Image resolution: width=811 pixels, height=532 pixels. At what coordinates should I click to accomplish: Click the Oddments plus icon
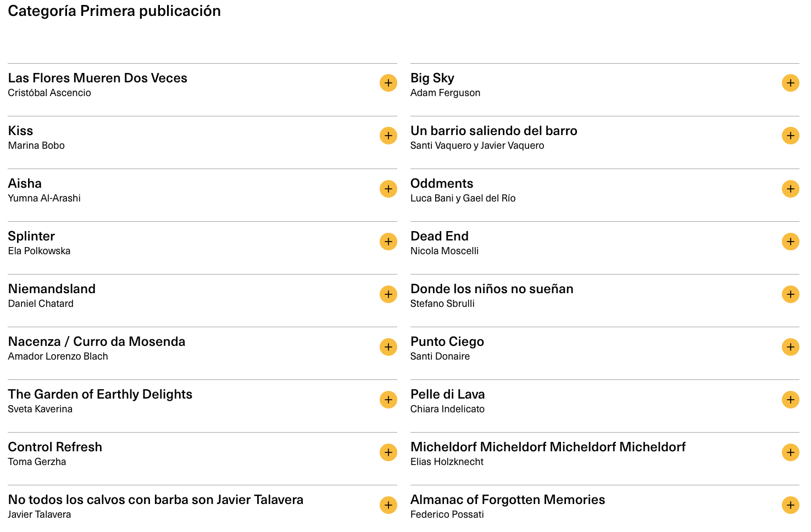tap(790, 188)
